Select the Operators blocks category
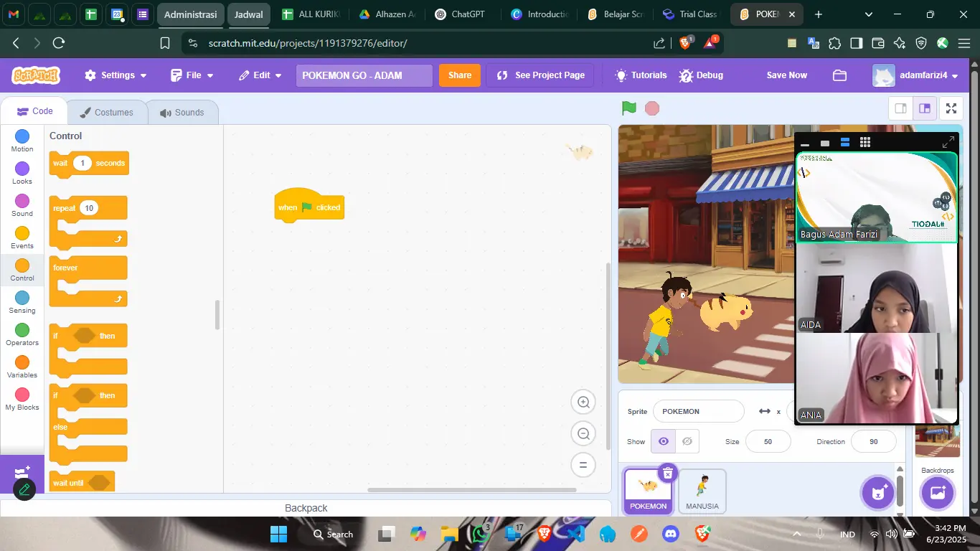 22,334
